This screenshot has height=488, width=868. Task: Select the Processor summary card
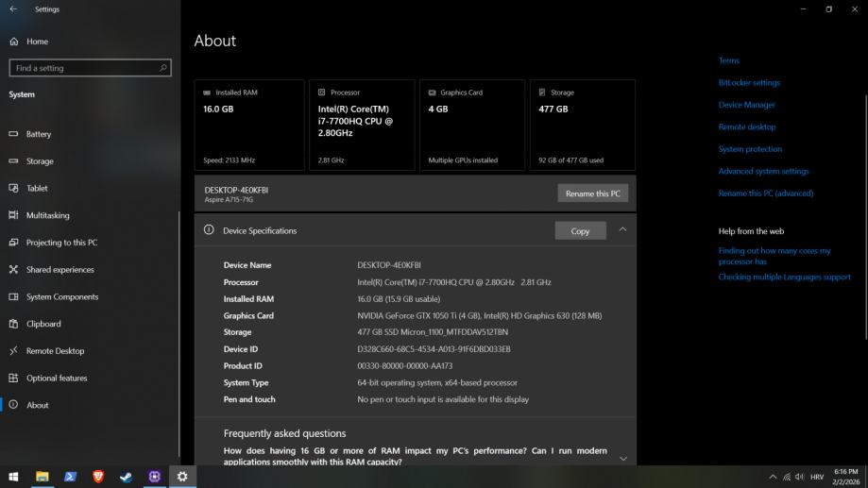362,125
